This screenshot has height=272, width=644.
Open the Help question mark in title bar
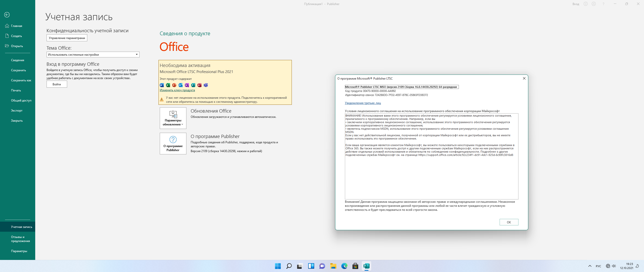(603, 4)
